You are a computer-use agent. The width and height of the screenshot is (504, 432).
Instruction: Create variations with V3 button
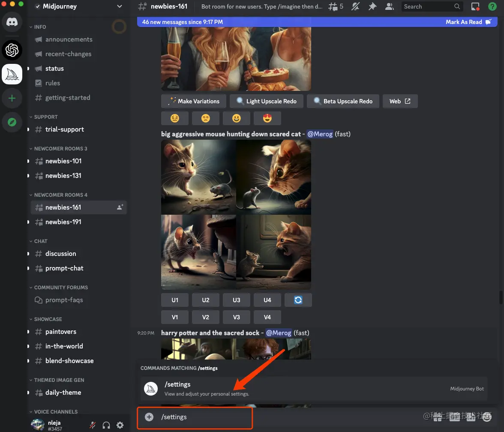pyautogui.click(x=237, y=317)
